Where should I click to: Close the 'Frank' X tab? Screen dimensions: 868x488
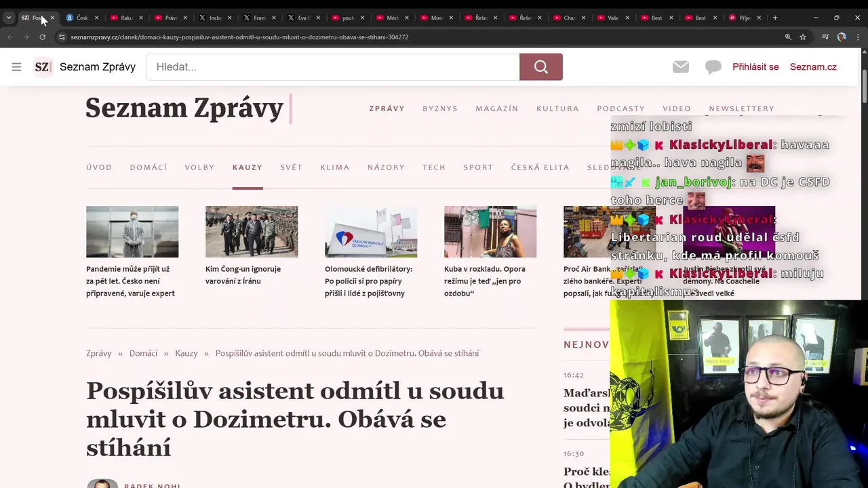[x=273, y=18]
